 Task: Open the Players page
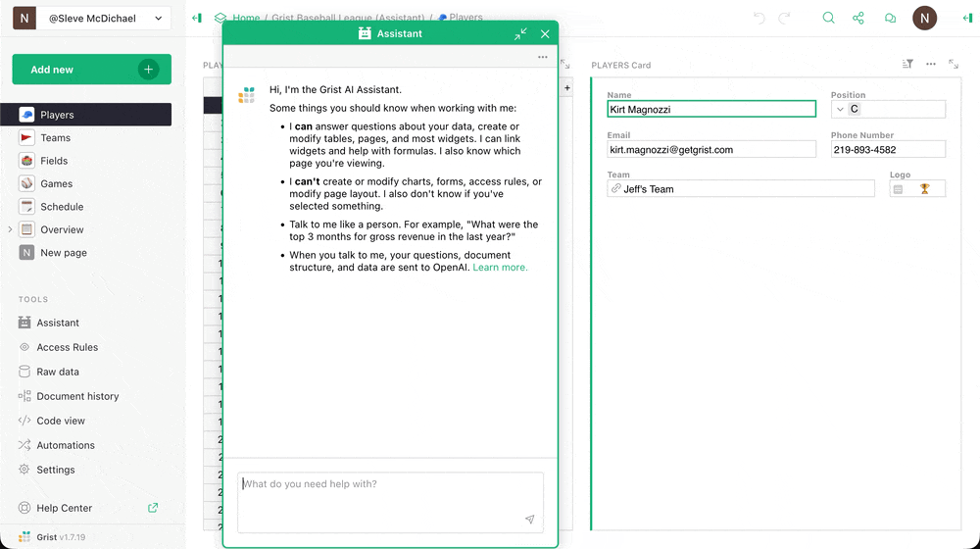[x=85, y=115]
